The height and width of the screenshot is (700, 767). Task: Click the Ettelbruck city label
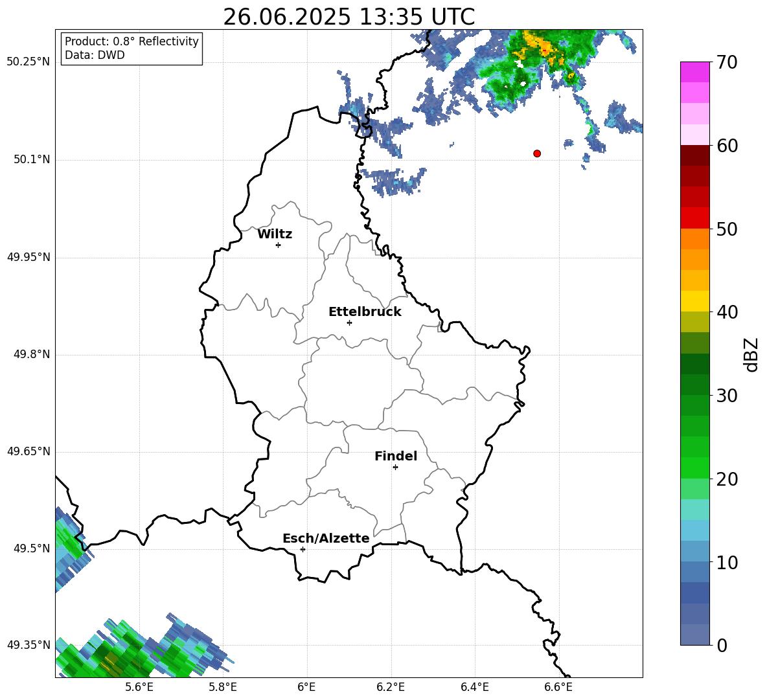tap(365, 312)
